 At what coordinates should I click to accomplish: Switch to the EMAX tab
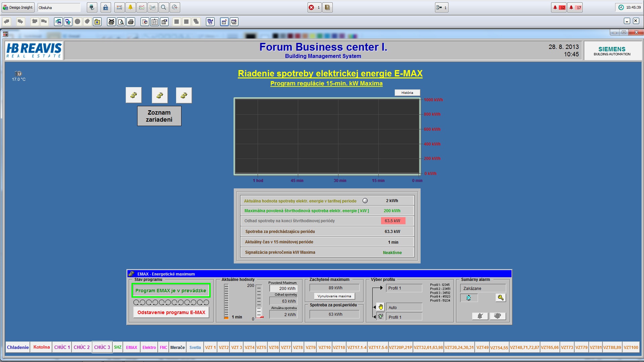coord(131,347)
